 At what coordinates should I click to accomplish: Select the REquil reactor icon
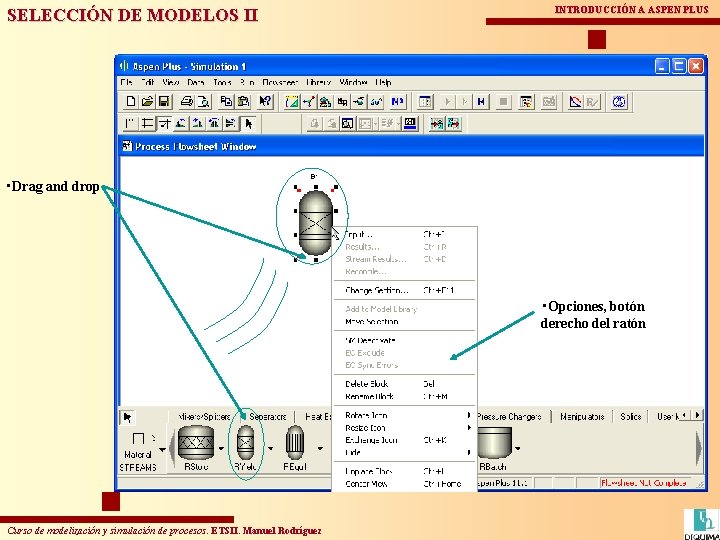pyautogui.click(x=295, y=442)
